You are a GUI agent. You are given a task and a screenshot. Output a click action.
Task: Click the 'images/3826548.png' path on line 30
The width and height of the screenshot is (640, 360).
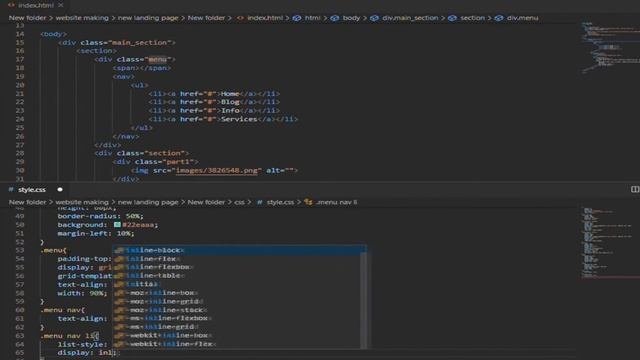click(216, 171)
